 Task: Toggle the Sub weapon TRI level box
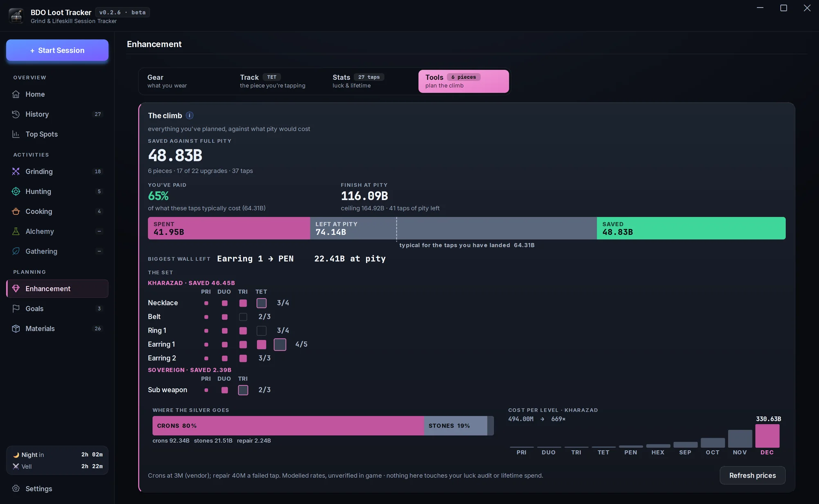(x=243, y=390)
